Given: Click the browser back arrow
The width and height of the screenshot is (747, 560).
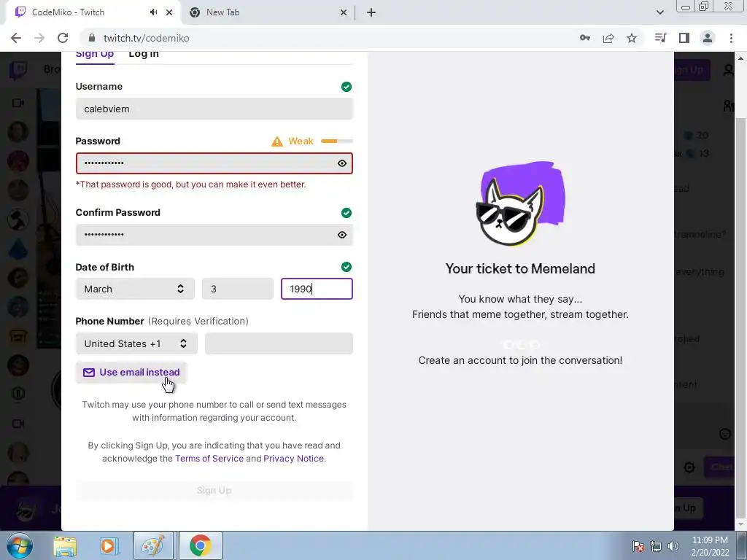Looking at the screenshot, I should point(16,38).
